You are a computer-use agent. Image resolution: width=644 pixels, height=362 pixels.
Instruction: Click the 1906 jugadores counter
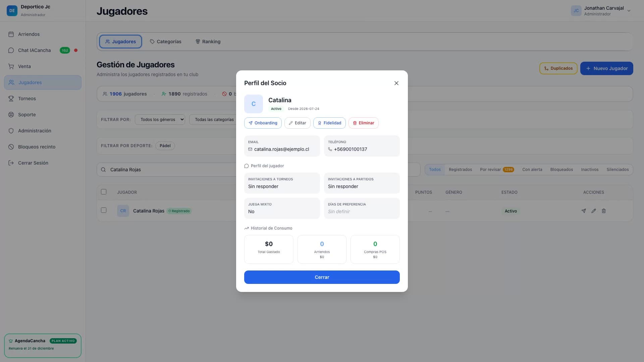coord(125,94)
